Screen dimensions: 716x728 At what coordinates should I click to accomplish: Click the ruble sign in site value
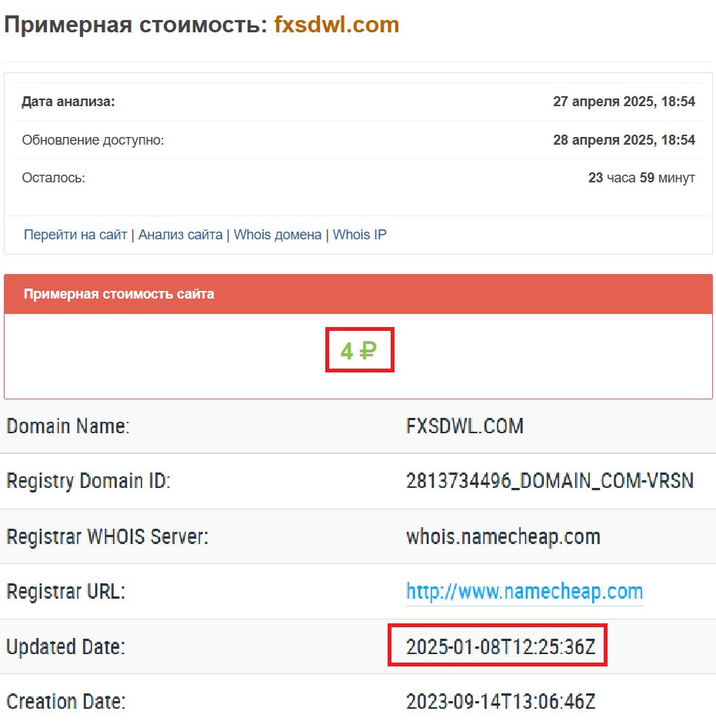pos(368,352)
